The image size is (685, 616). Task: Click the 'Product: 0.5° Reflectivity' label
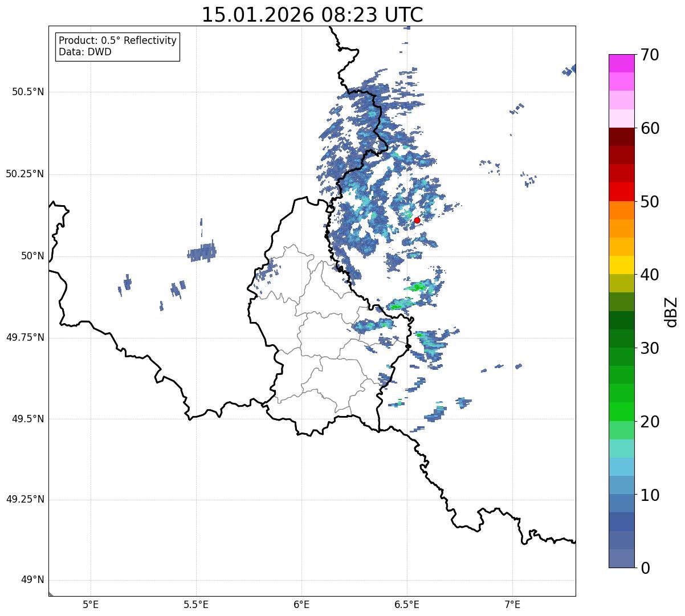(118, 40)
